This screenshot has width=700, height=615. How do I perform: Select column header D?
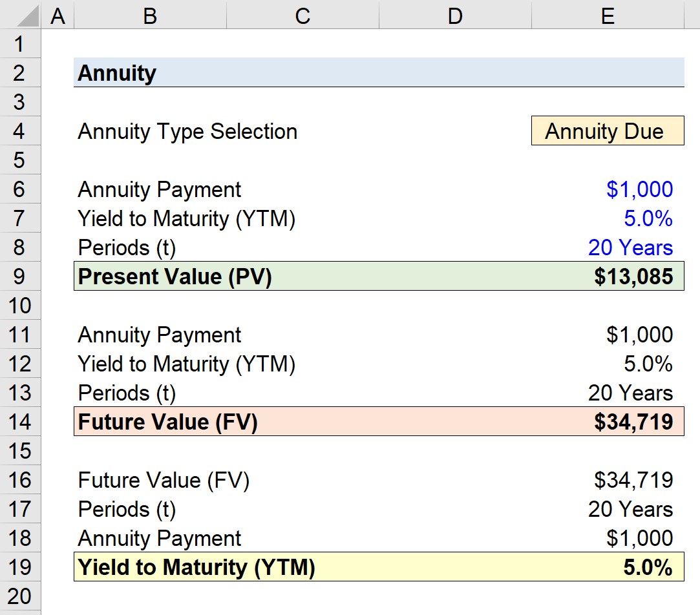[x=454, y=16]
